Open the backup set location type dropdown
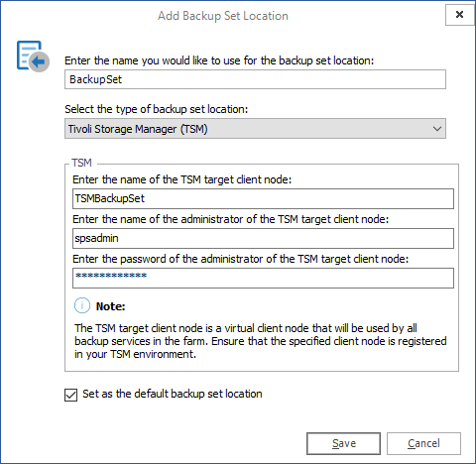This screenshot has height=464, width=476. point(255,129)
